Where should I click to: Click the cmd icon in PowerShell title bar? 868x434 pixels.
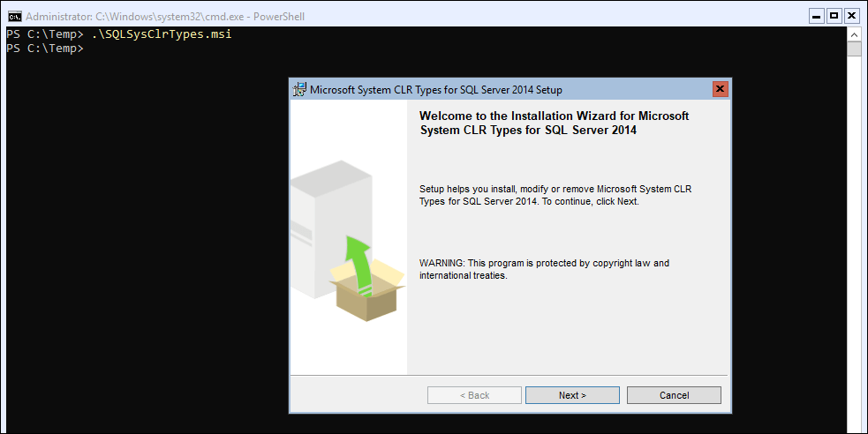point(14,16)
